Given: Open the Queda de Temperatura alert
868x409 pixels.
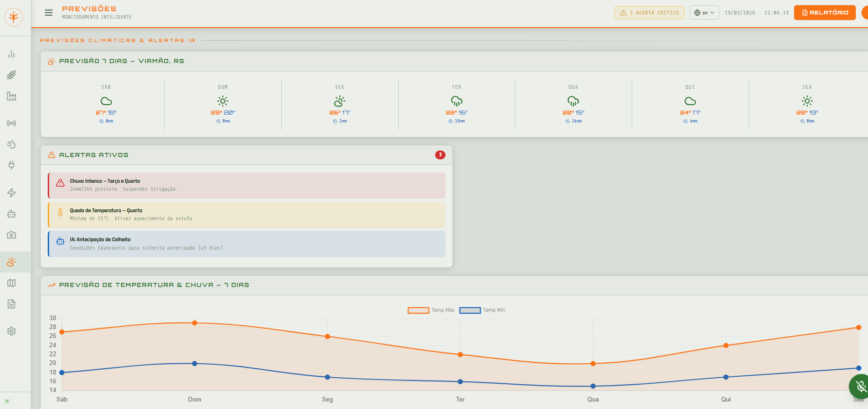Looking at the screenshot, I should (247, 215).
